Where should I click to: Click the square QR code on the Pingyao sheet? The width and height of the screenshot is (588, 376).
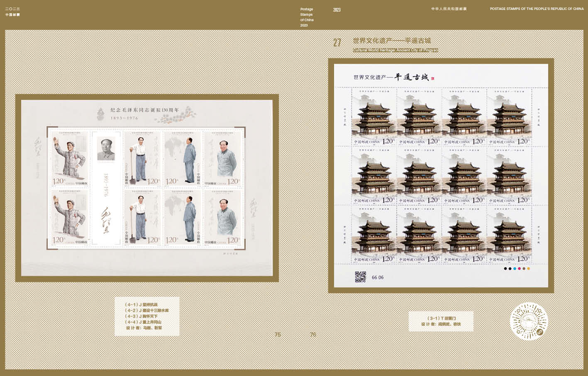(360, 277)
